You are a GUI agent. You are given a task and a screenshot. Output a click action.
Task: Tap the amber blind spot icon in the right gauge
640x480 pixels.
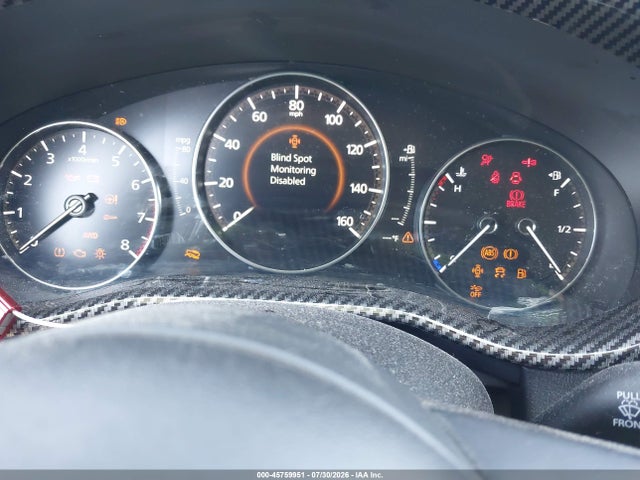pyautogui.click(x=477, y=271)
